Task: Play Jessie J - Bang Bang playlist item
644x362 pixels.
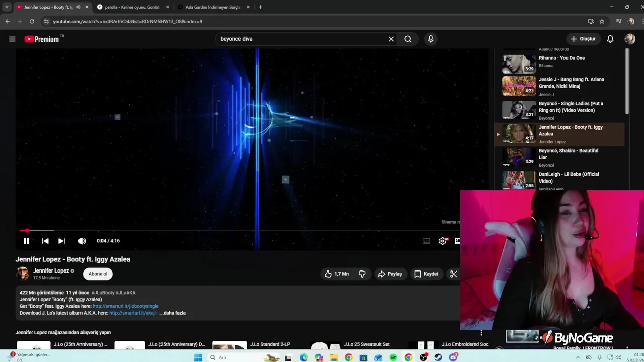Action: tap(558, 86)
